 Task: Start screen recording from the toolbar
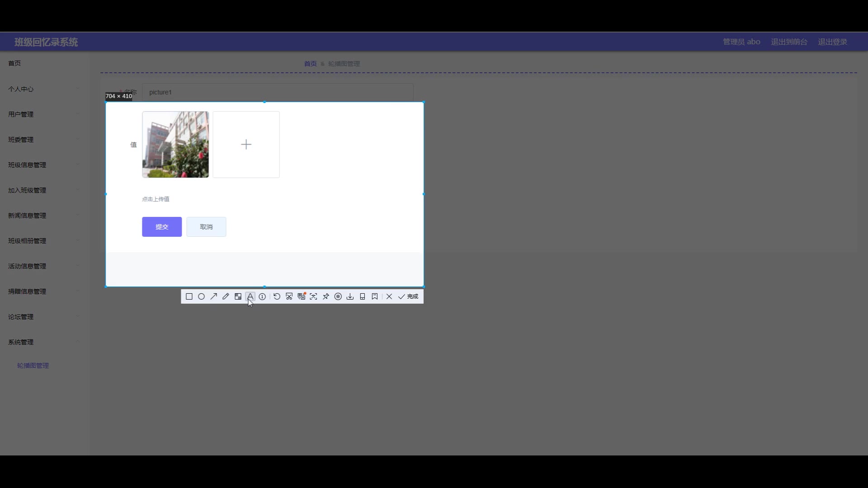[338, 296]
